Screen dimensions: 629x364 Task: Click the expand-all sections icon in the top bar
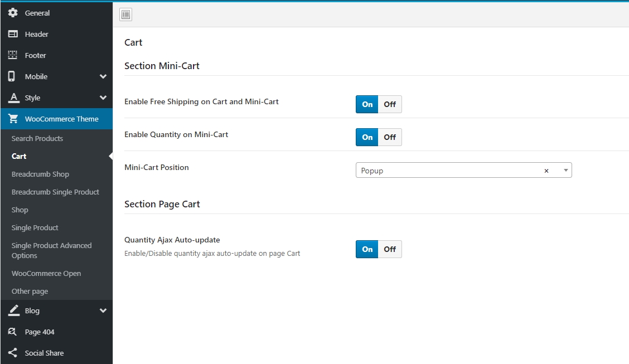tap(126, 14)
